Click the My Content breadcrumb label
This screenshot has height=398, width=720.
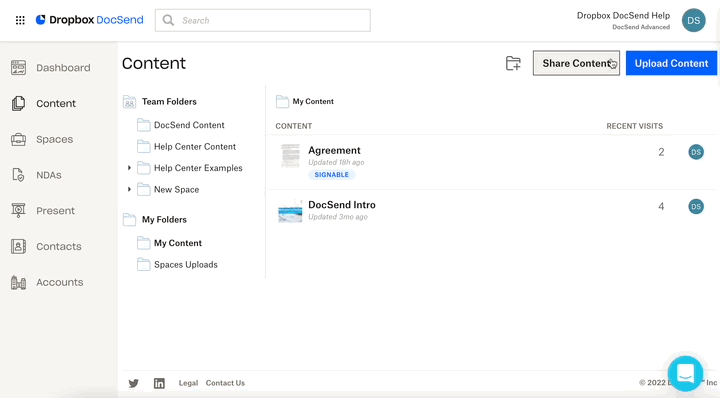(313, 101)
